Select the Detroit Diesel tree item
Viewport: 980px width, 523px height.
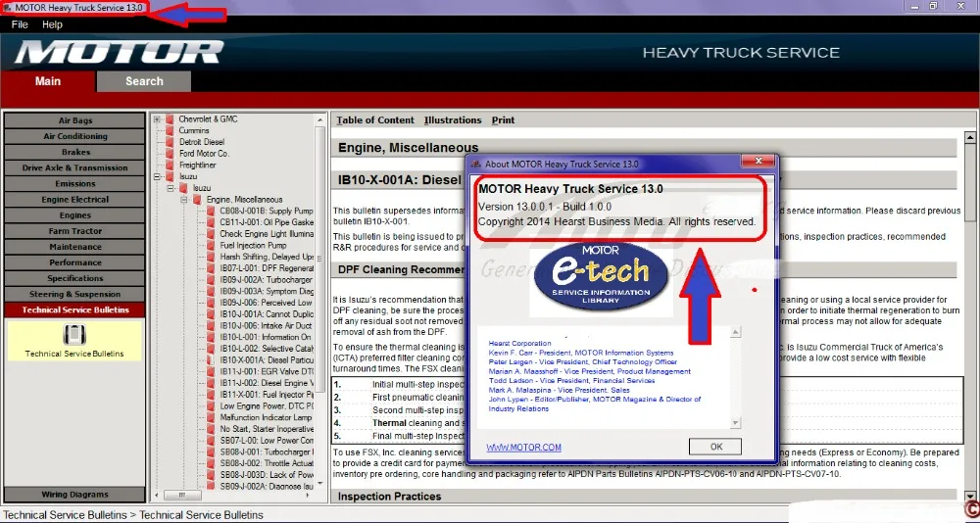[202, 142]
